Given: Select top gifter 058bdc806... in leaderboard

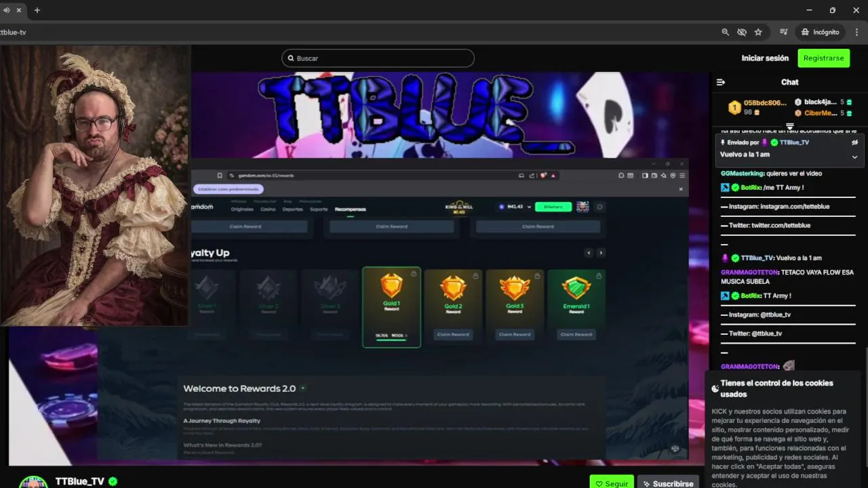Looking at the screenshot, I should click(765, 103).
